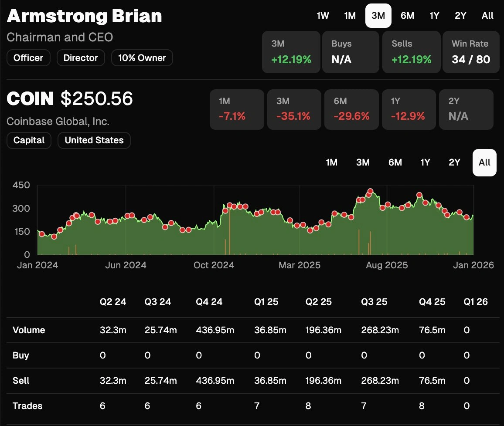Select the Officer role tag
The width and height of the screenshot is (504, 426).
[x=28, y=57]
